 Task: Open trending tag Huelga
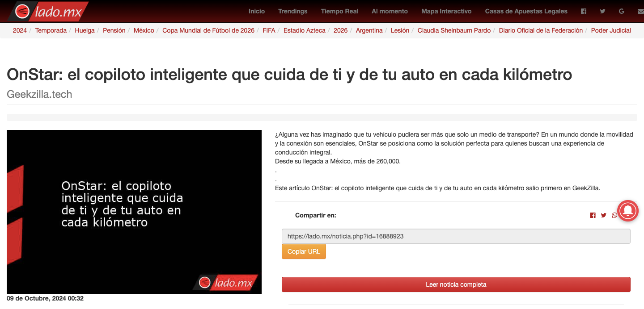[85, 30]
